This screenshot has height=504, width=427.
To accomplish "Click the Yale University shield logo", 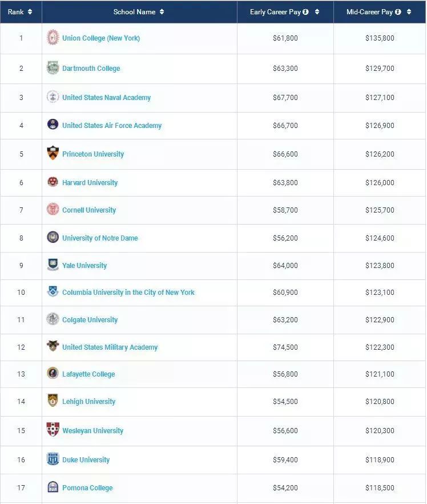I will pyautogui.click(x=53, y=265).
